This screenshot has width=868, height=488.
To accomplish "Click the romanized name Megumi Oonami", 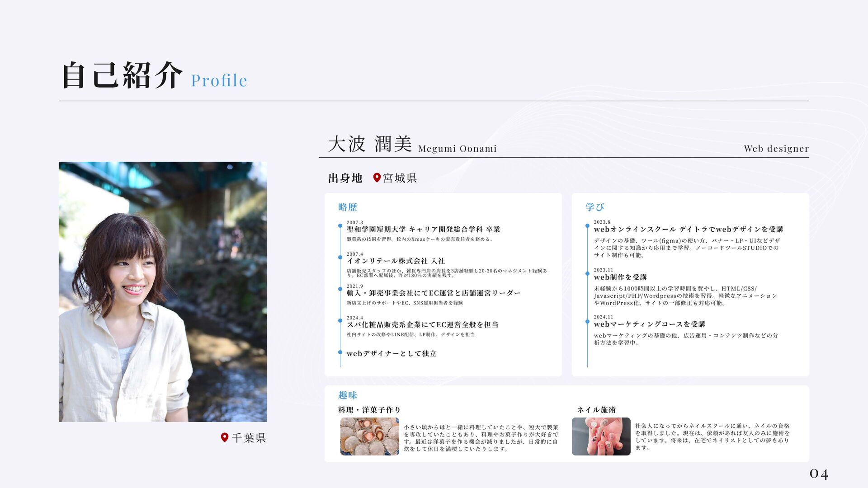I will (457, 149).
